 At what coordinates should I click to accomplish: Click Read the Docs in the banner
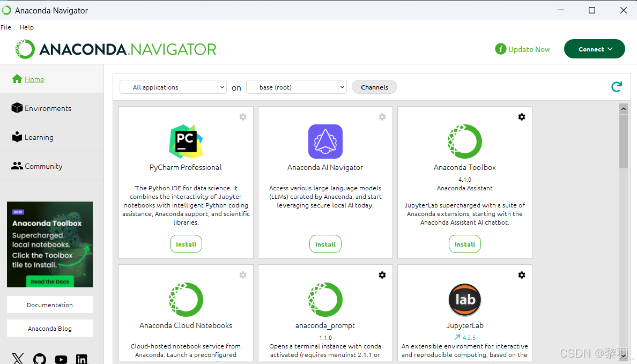coord(49,281)
